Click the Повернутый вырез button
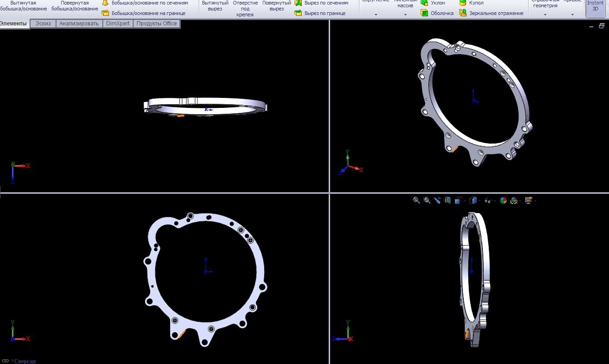This screenshot has width=609, height=364. (x=276, y=5)
